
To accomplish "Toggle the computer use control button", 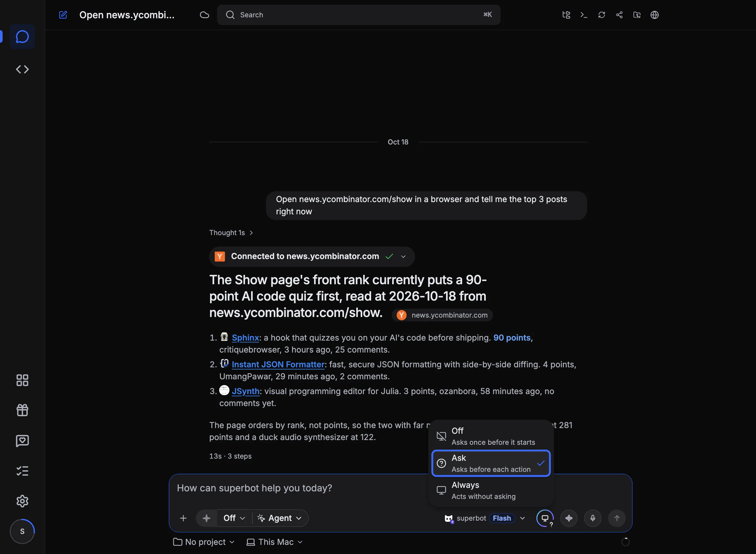I will 545,518.
